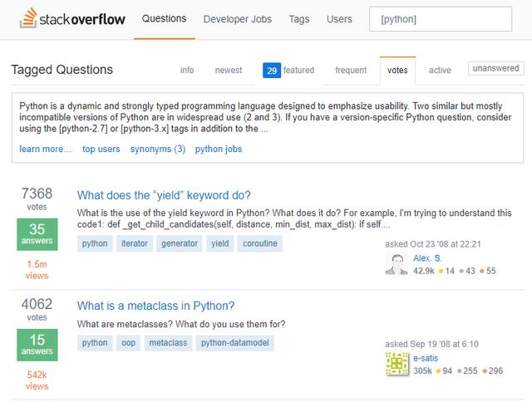
Task: Open e-satis avatar image
Action: tap(397, 364)
